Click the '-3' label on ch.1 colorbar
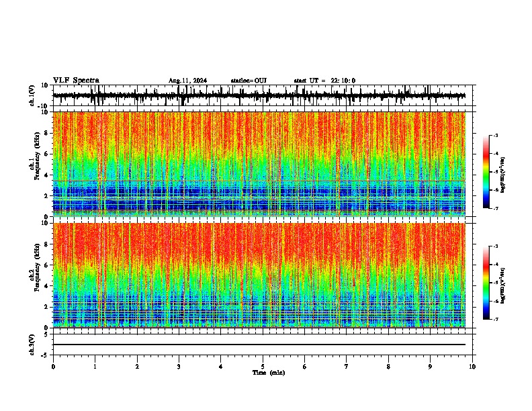The width and height of the screenshot is (532, 411). 495,135
